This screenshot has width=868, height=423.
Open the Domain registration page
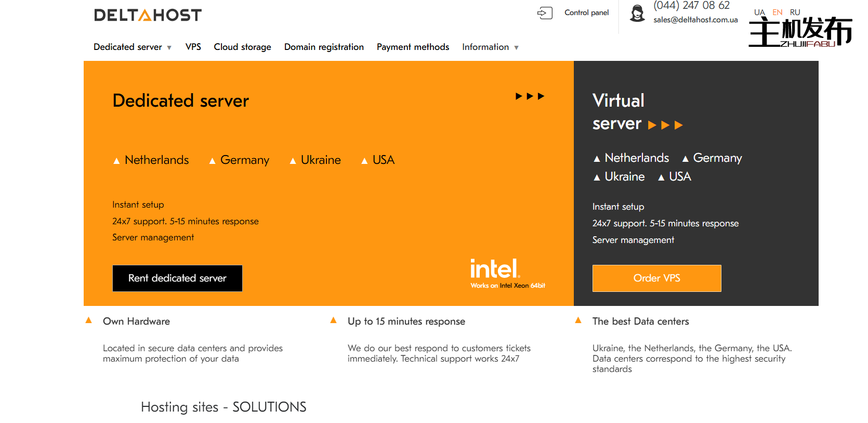point(324,47)
